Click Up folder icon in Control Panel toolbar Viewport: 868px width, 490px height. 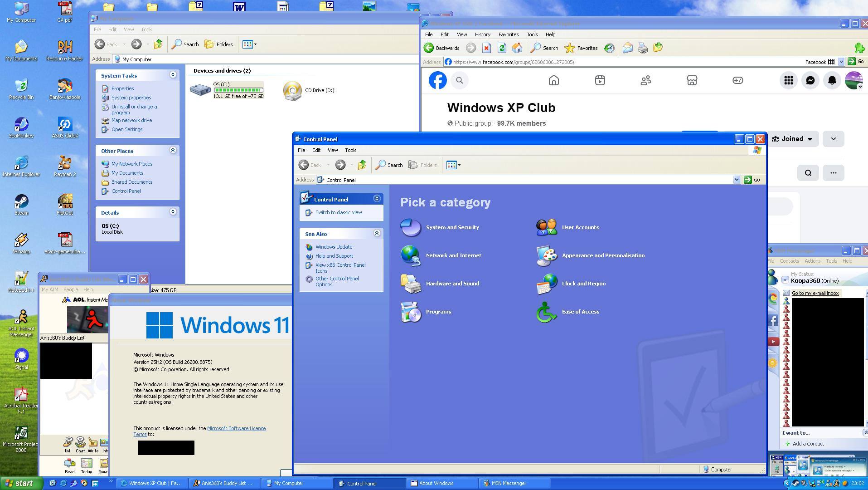pyautogui.click(x=362, y=165)
